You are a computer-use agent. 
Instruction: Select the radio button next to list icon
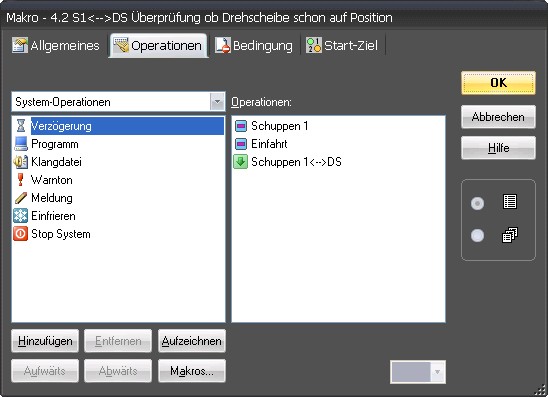pos(477,203)
